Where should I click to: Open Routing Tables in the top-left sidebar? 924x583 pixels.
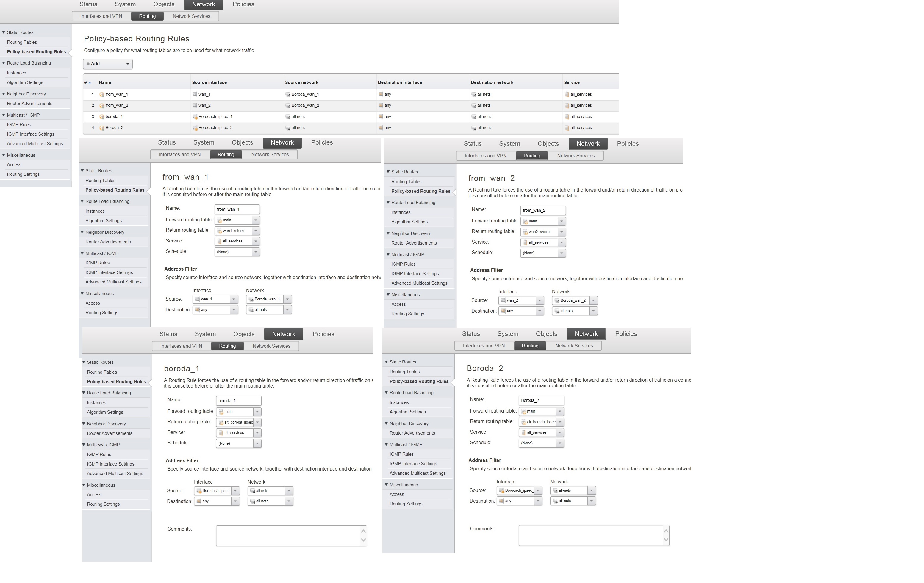(22, 42)
